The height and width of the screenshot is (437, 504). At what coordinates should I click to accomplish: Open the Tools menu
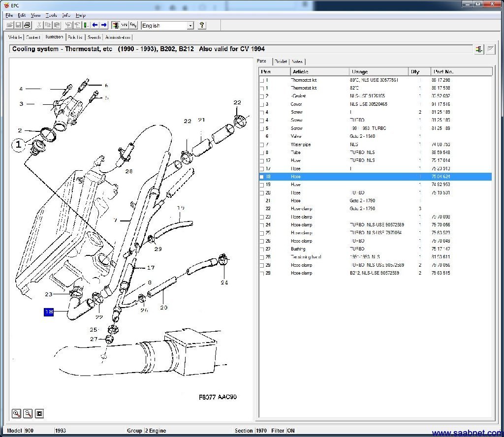point(51,15)
